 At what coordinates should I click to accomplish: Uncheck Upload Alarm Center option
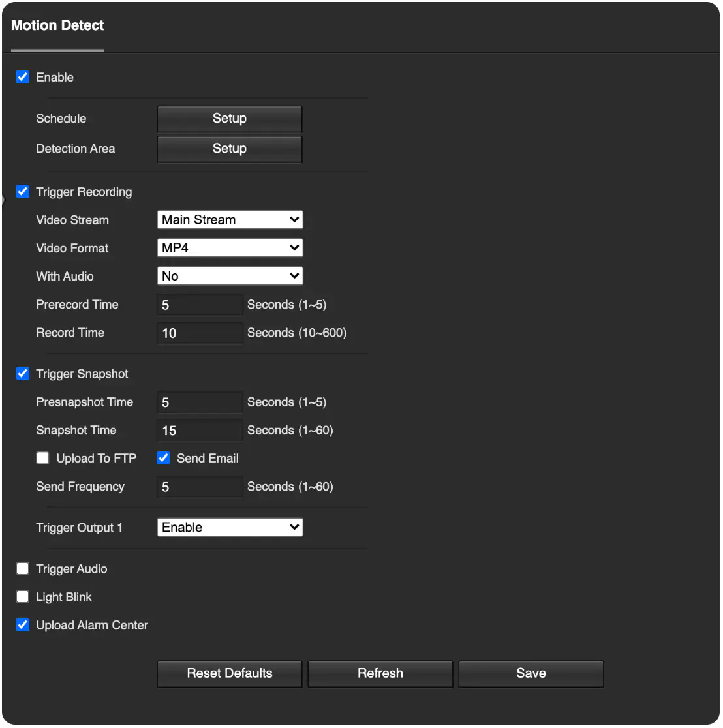tap(22, 625)
